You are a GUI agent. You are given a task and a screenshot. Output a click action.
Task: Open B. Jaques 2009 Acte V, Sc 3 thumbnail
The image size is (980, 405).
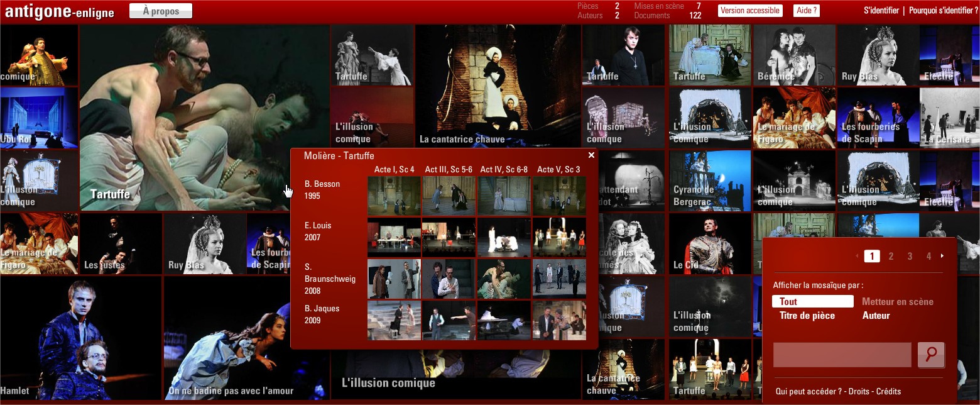(559, 320)
